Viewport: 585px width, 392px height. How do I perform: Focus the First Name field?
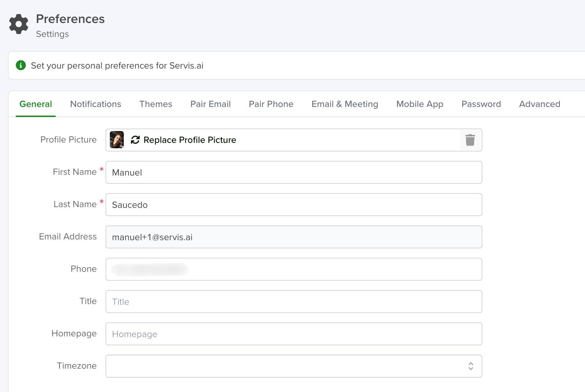click(x=294, y=172)
